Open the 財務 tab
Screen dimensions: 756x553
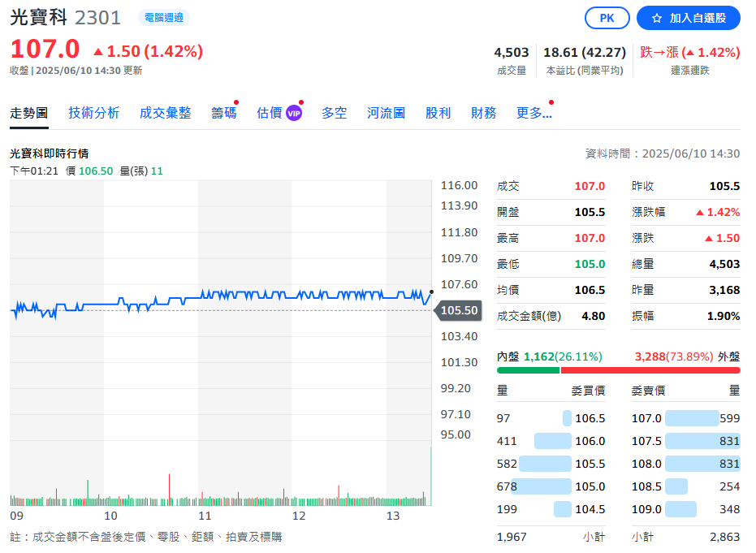tap(484, 114)
